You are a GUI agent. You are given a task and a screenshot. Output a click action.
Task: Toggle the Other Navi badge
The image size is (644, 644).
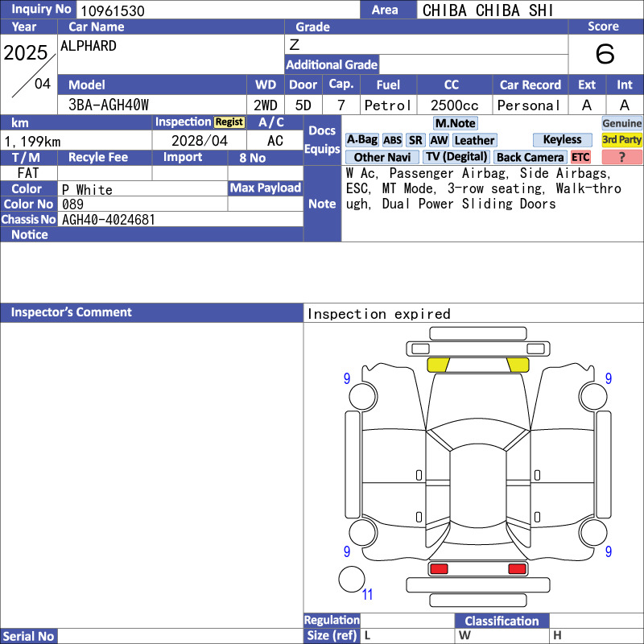tap(382, 157)
